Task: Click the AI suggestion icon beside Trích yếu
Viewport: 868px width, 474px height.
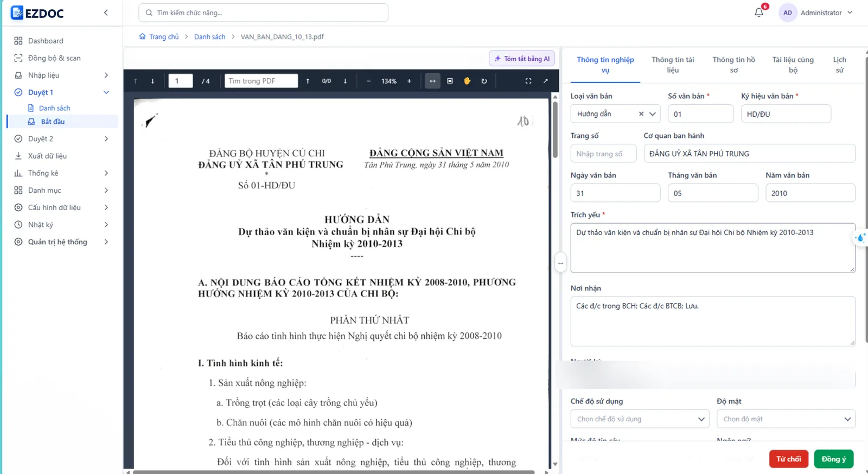Action: coord(860,238)
